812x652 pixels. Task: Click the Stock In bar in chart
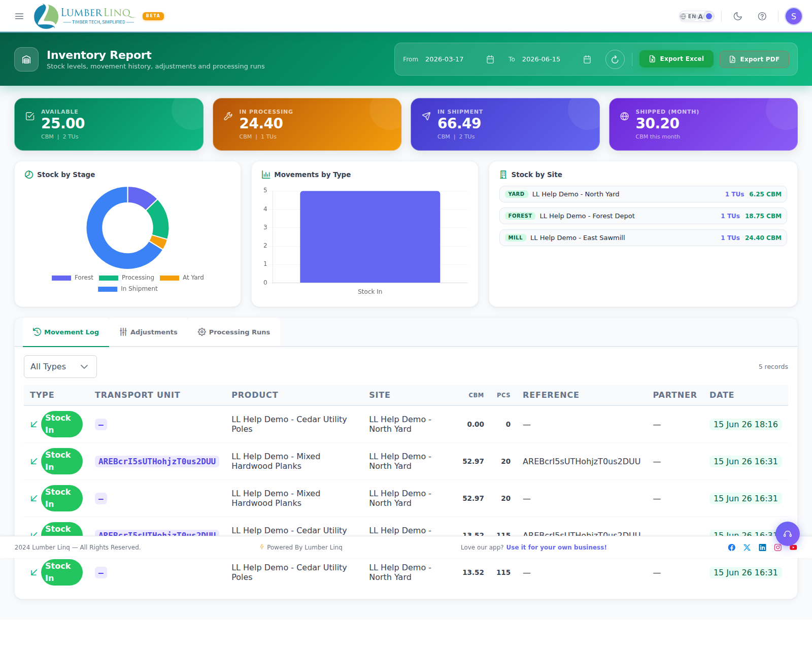(370, 237)
